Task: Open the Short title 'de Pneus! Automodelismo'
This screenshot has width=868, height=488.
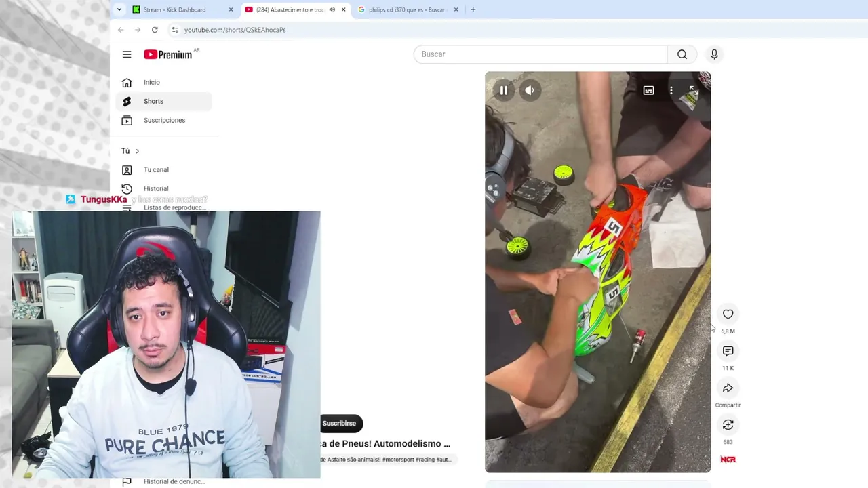Action: (385, 443)
